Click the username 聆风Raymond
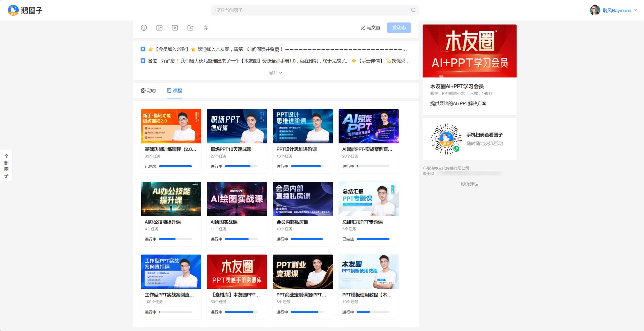This screenshot has width=644, height=331. (x=617, y=10)
